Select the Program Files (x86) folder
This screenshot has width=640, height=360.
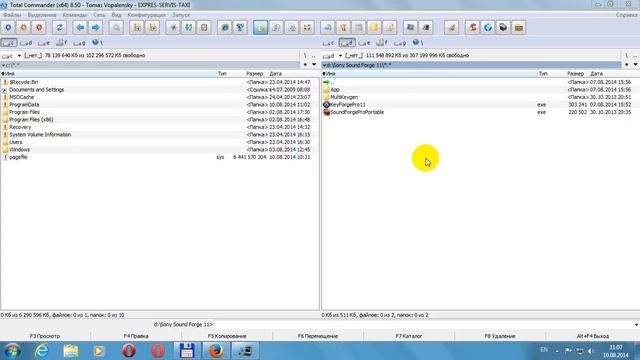click(x=31, y=120)
